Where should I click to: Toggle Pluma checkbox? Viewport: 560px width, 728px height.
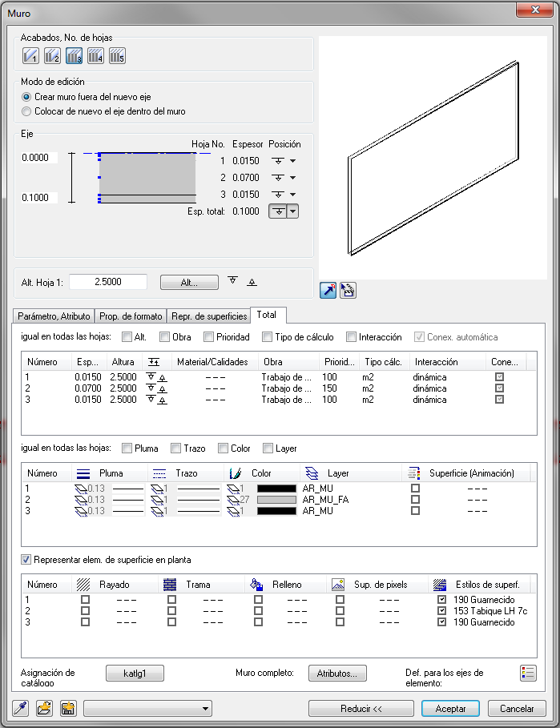click(x=127, y=448)
